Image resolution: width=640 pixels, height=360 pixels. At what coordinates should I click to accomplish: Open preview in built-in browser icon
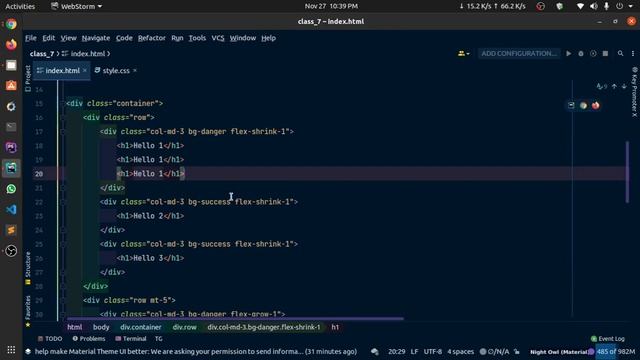point(571,105)
